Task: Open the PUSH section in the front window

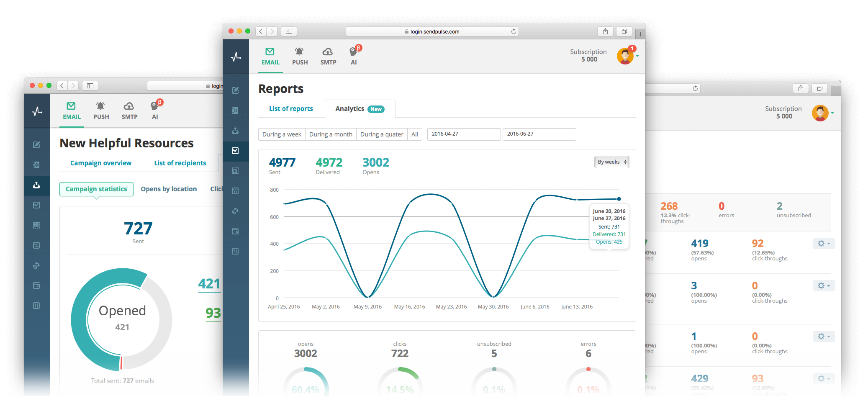Action: tap(300, 57)
